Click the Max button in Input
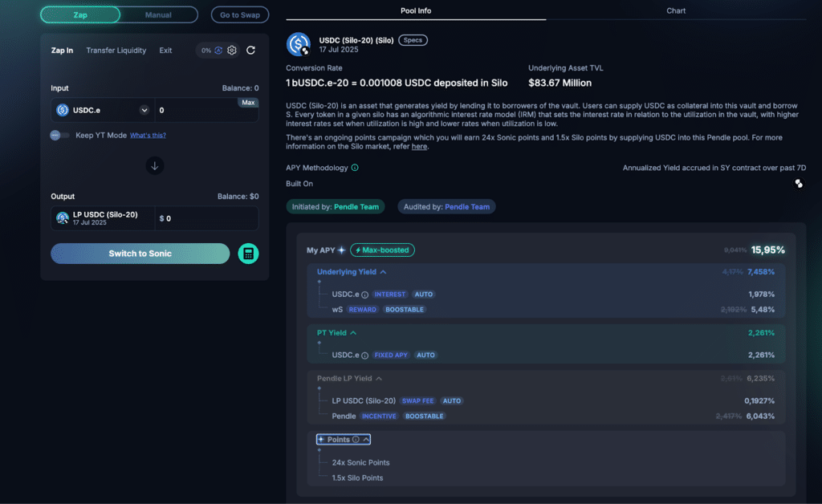This screenshot has width=822, height=504. pyautogui.click(x=248, y=103)
